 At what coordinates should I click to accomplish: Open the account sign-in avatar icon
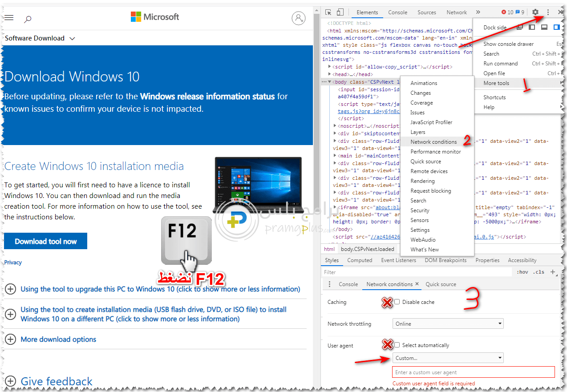(299, 18)
